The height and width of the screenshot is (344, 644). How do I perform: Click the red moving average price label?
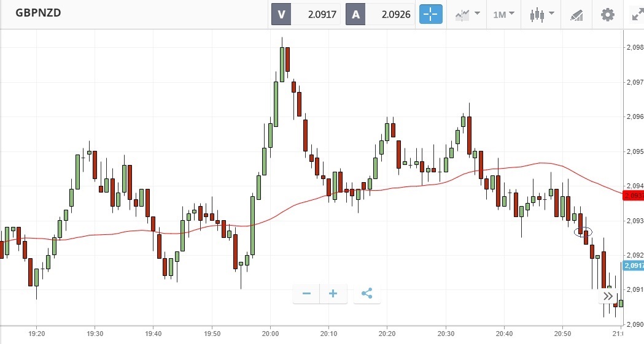tap(632, 196)
